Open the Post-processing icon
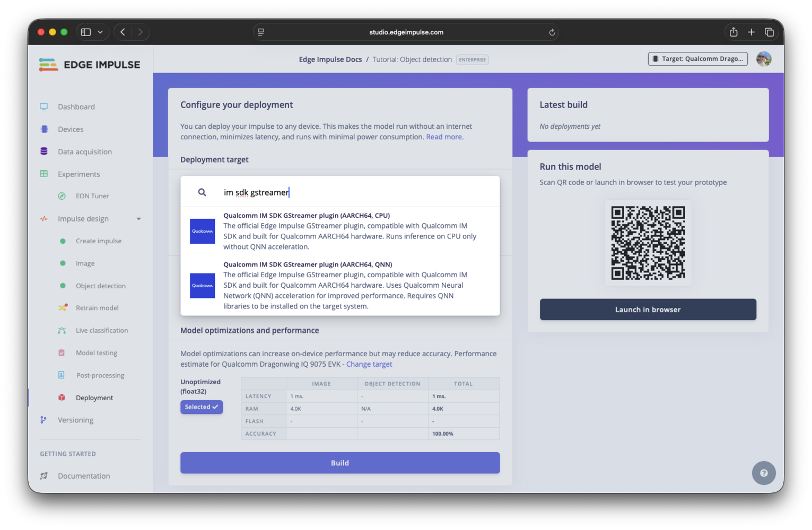The image size is (812, 530). [x=62, y=375]
